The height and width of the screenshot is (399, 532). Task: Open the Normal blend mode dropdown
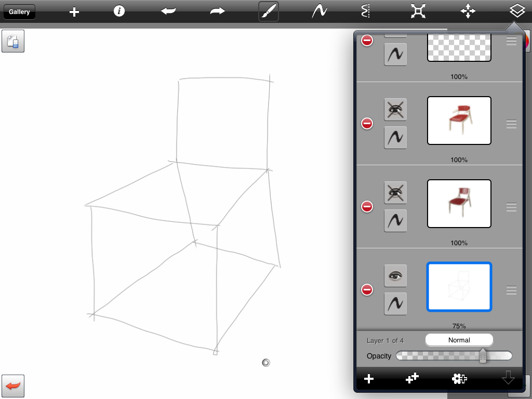pos(459,340)
